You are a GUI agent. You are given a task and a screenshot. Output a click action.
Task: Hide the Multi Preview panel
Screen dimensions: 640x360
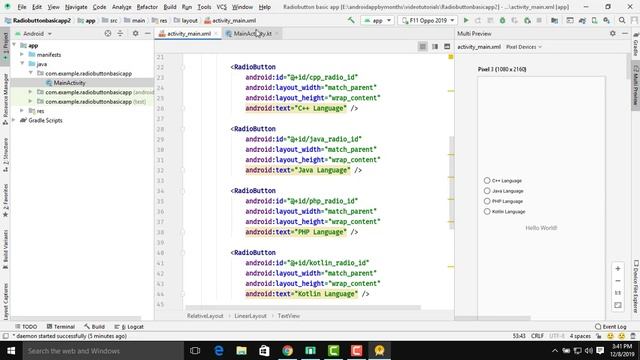625,33
